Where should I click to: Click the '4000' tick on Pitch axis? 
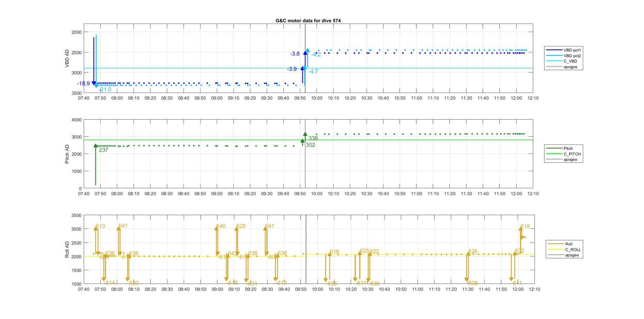coord(76,120)
